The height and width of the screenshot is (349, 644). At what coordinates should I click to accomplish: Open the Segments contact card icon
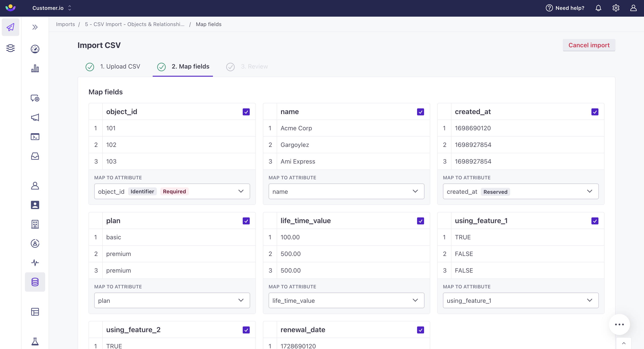click(x=35, y=205)
